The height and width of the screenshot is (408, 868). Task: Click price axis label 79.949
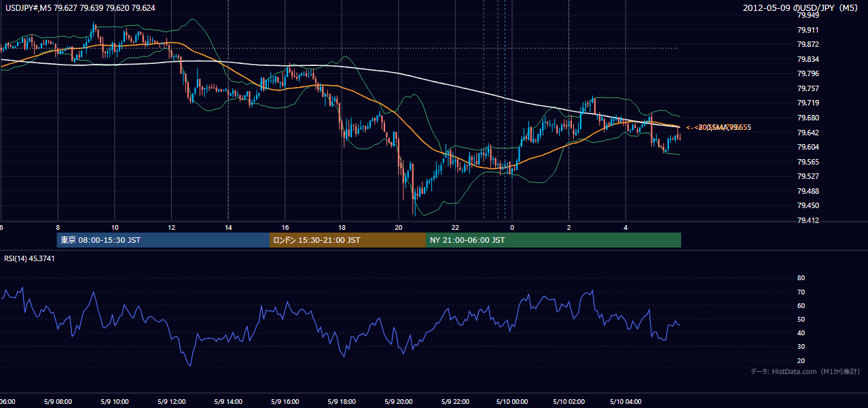point(808,15)
